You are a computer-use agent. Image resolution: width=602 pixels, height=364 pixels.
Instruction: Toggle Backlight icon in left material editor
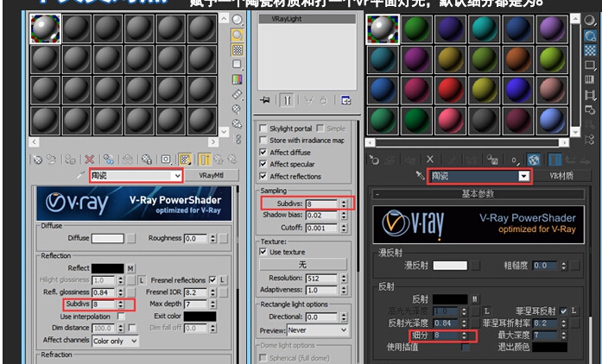(238, 35)
